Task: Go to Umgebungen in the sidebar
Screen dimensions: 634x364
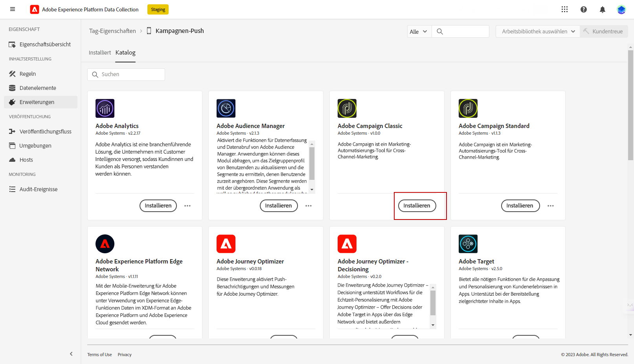Action: (40, 146)
